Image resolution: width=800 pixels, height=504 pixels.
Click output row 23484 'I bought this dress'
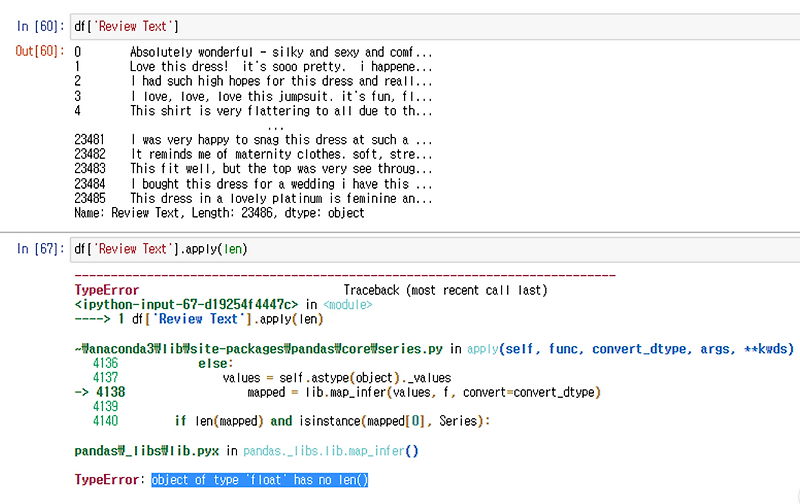[x=253, y=184]
